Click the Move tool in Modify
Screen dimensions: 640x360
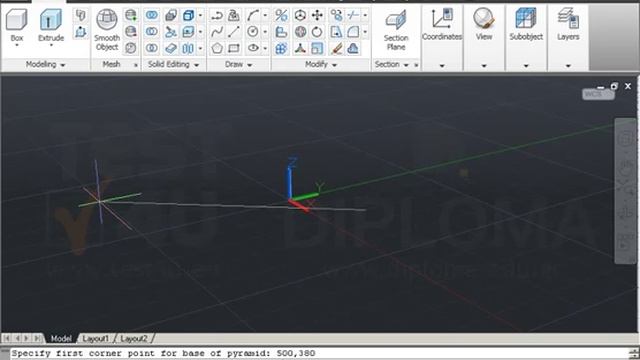317,16
